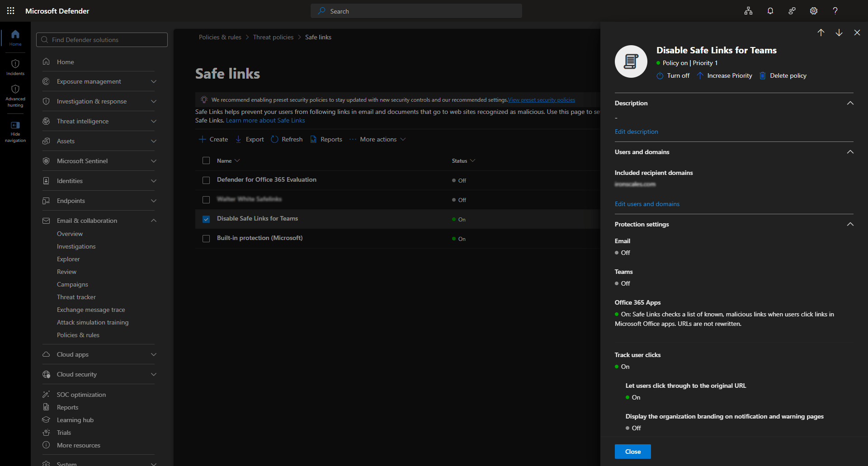This screenshot has width=868, height=466.
Task: Open Incidents shield in left rail
Action: [15, 67]
